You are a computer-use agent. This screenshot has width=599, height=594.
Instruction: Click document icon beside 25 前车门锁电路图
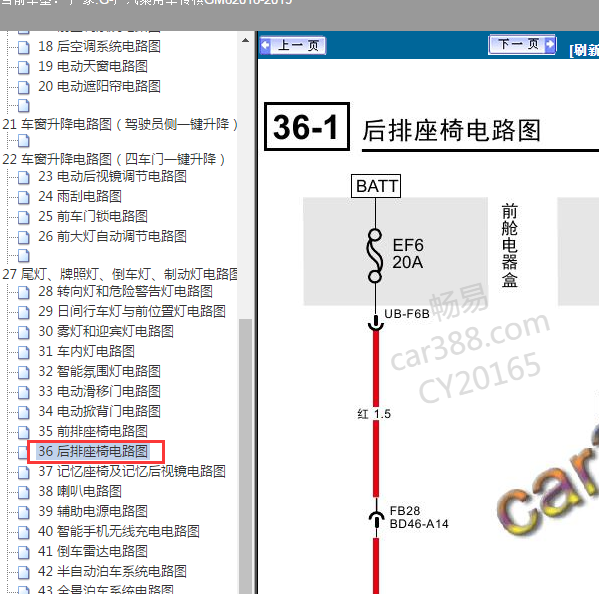pos(24,217)
